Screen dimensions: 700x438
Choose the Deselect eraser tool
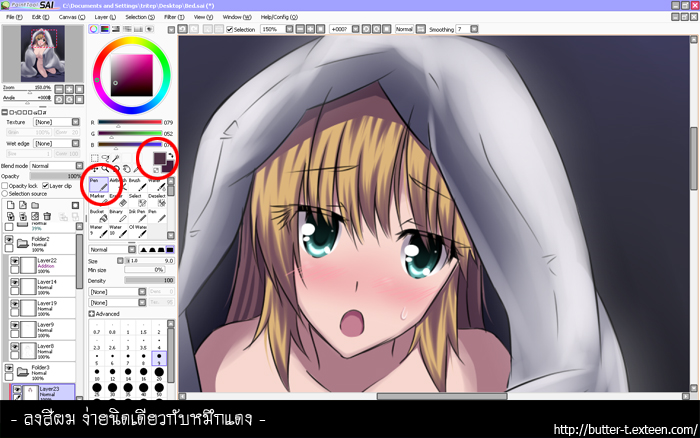tap(157, 201)
